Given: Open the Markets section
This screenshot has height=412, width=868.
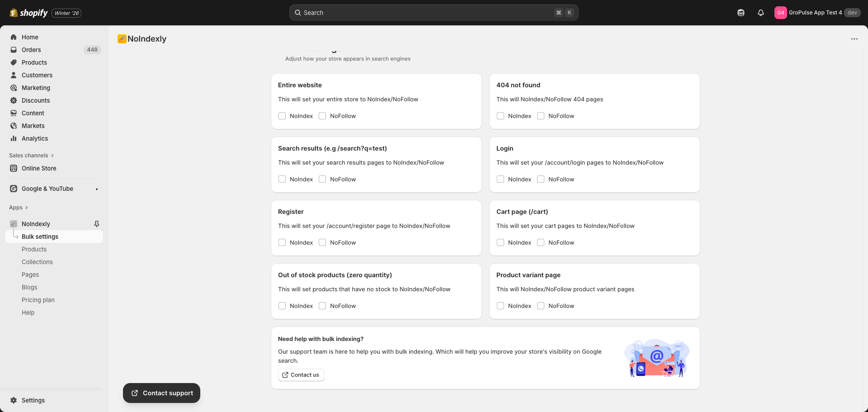Looking at the screenshot, I should (33, 126).
